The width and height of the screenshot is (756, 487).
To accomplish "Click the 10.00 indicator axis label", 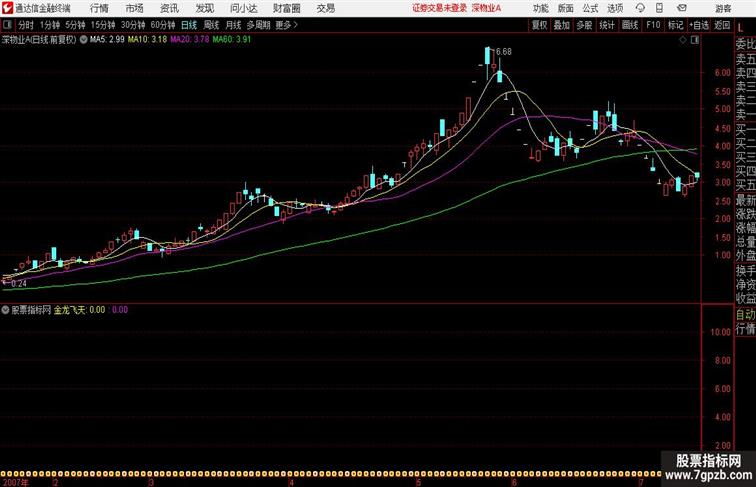I will click(720, 332).
